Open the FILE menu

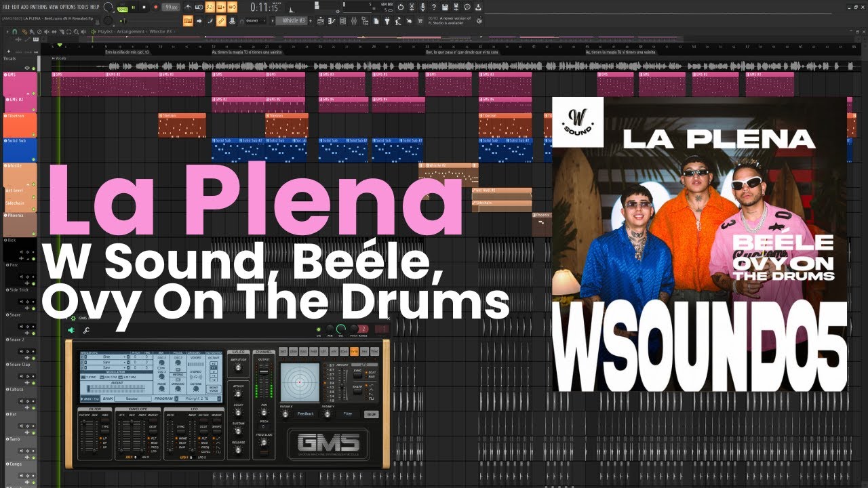[x=6, y=7]
